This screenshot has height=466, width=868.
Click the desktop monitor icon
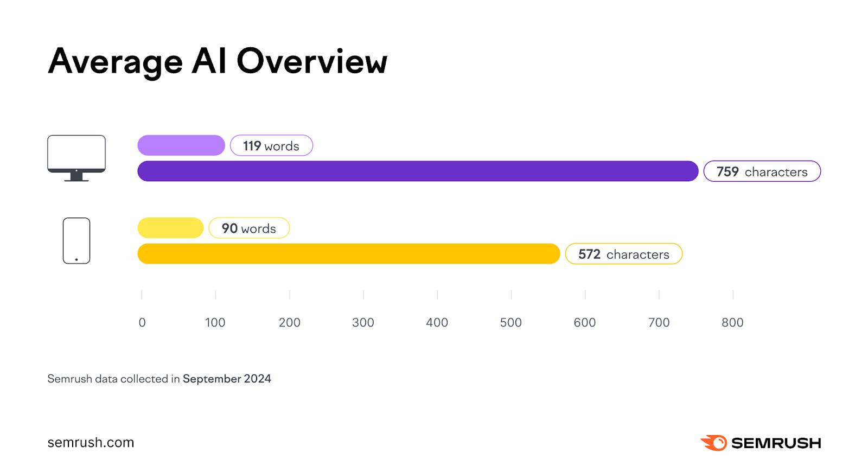(x=76, y=157)
